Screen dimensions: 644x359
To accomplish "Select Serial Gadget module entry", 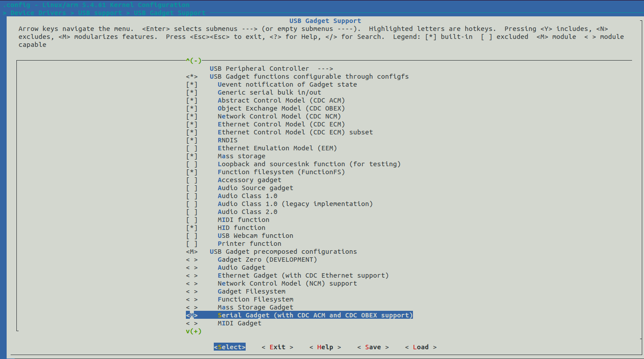I will 315,315.
